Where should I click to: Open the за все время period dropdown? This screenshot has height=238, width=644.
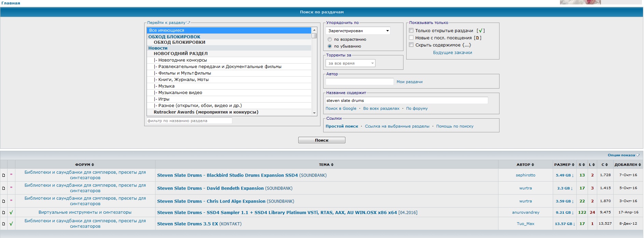click(x=351, y=63)
